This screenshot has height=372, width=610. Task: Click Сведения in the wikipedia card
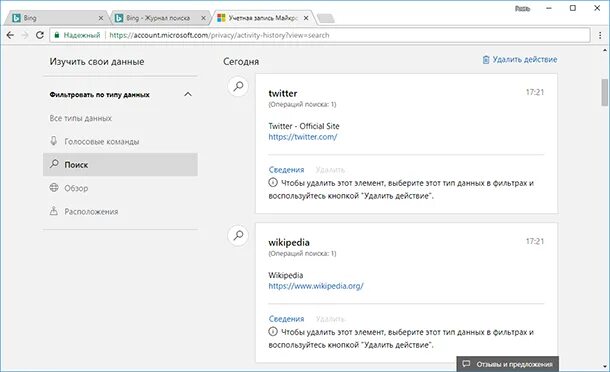[x=286, y=319]
